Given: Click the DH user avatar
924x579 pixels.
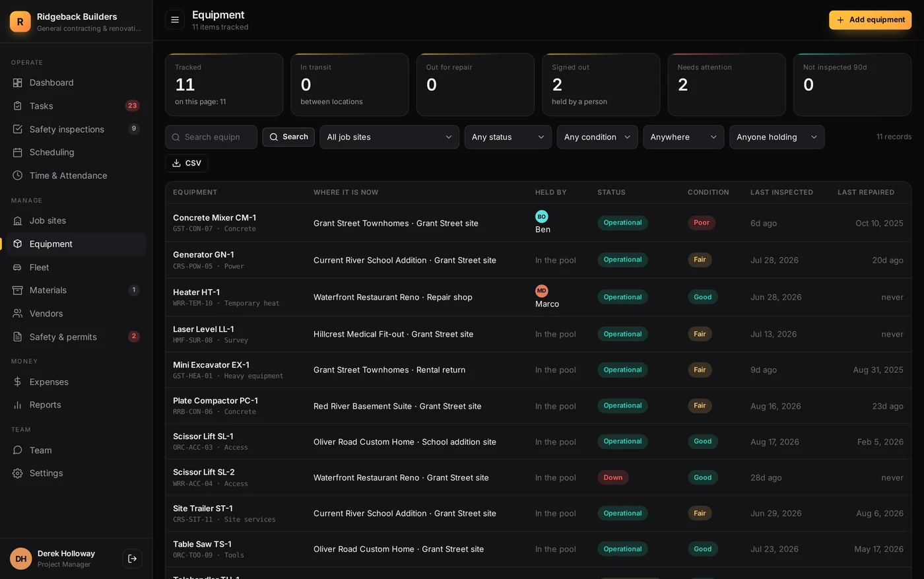Looking at the screenshot, I should (x=21, y=559).
